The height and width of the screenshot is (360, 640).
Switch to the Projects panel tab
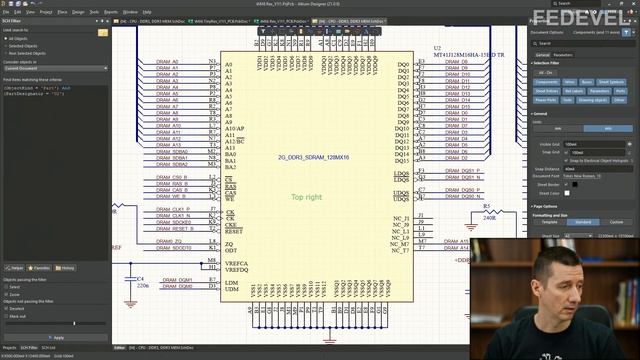(9, 348)
